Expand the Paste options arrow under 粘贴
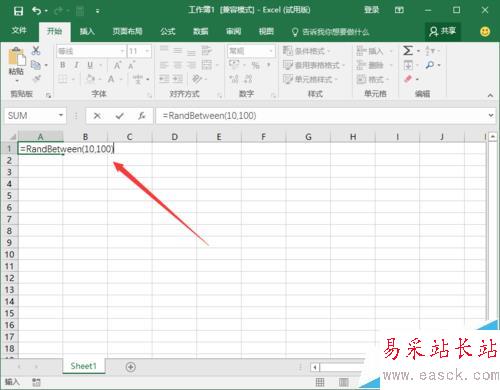Viewport: 500px width, 390px height. pos(17,80)
